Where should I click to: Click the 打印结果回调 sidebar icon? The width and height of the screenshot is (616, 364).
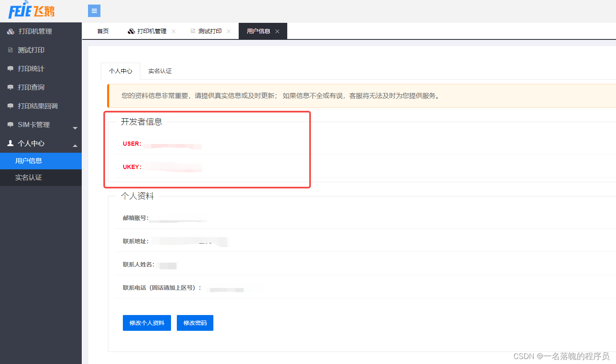(11, 106)
